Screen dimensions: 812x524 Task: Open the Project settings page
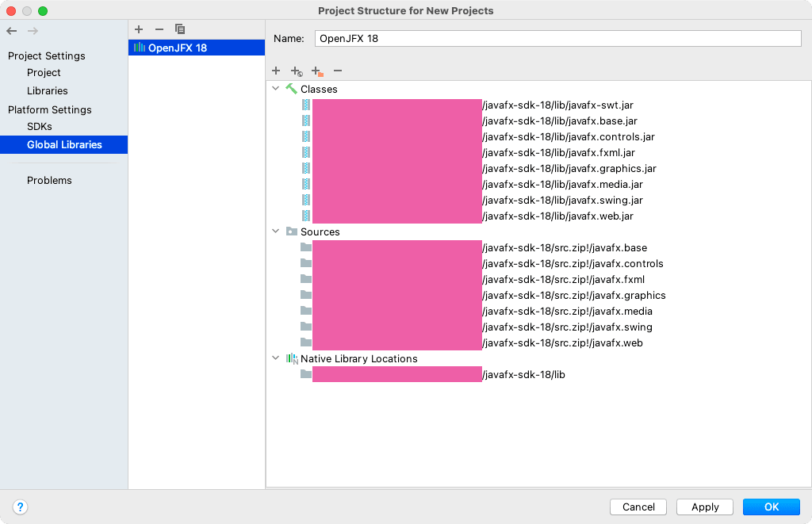(44, 72)
